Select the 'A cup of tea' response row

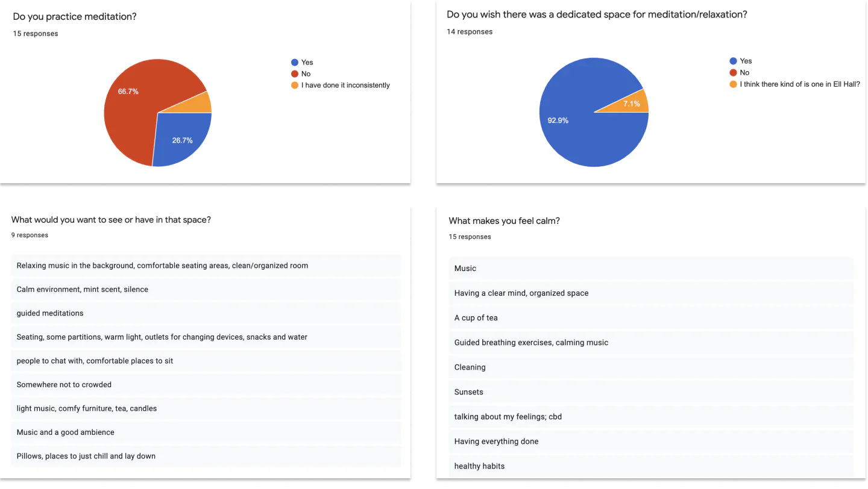click(x=651, y=317)
